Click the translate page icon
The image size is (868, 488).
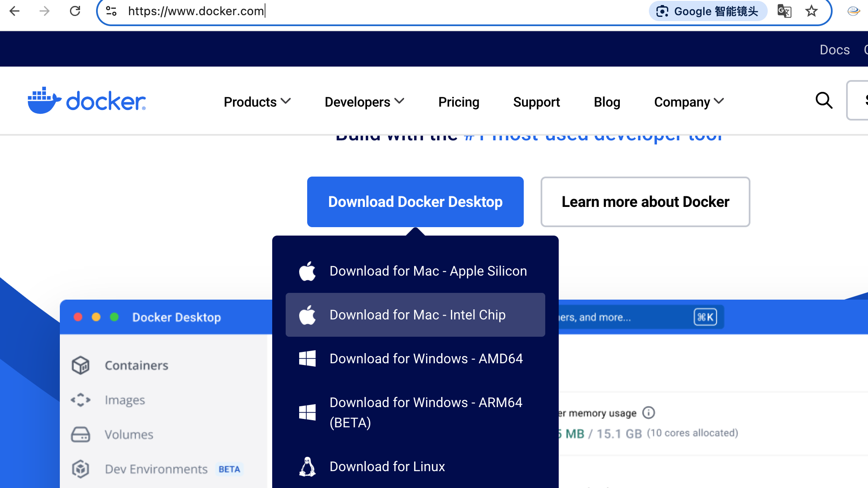(785, 11)
